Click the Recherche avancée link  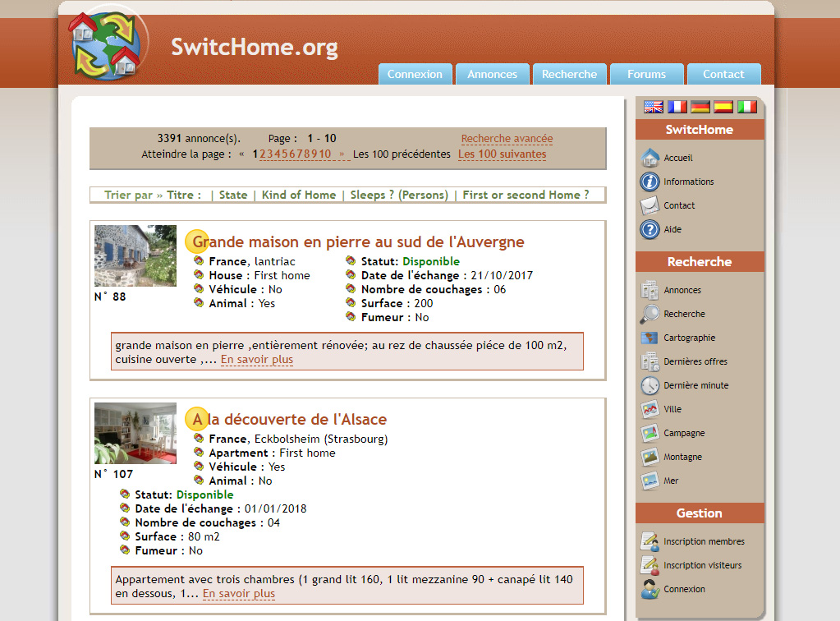pyautogui.click(x=507, y=139)
